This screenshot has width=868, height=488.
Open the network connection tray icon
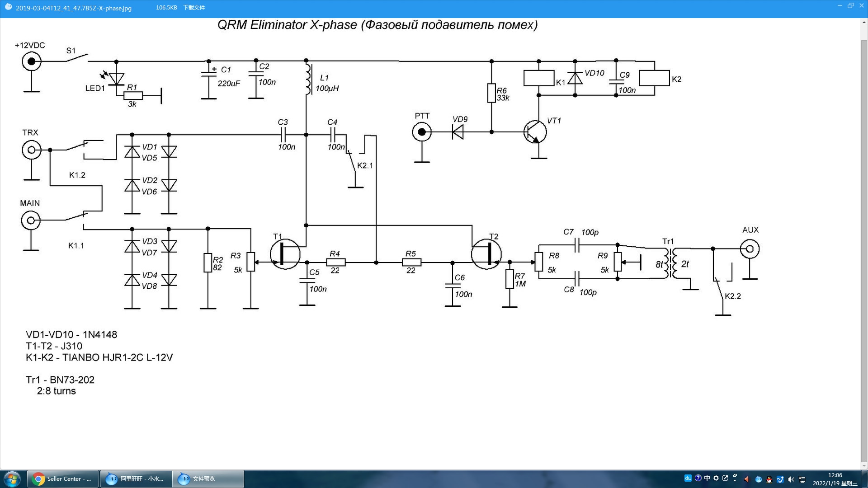(802, 479)
